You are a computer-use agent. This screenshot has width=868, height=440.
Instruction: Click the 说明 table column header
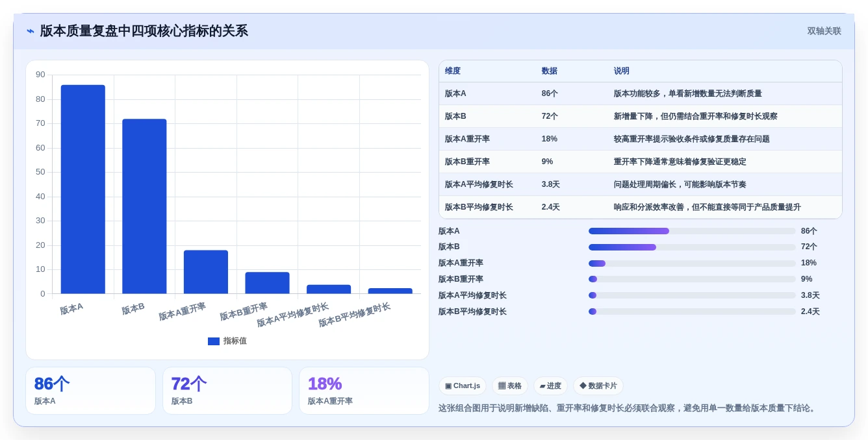622,71
